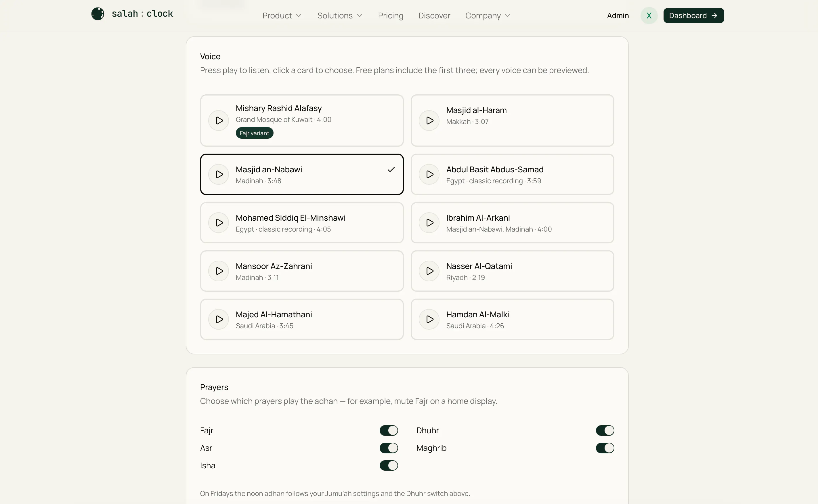This screenshot has width=818, height=504.
Task: Play the Mohamed Siddiq El-Minshawi preview
Action: 219,222
